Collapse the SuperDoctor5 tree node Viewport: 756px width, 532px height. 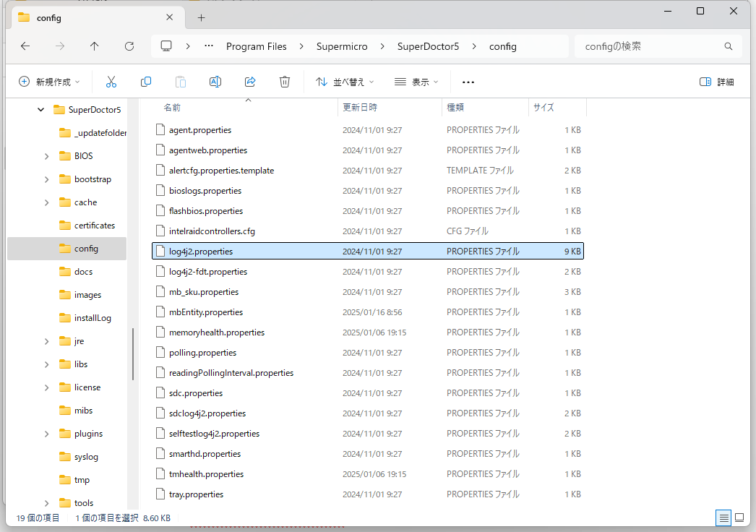(41, 110)
